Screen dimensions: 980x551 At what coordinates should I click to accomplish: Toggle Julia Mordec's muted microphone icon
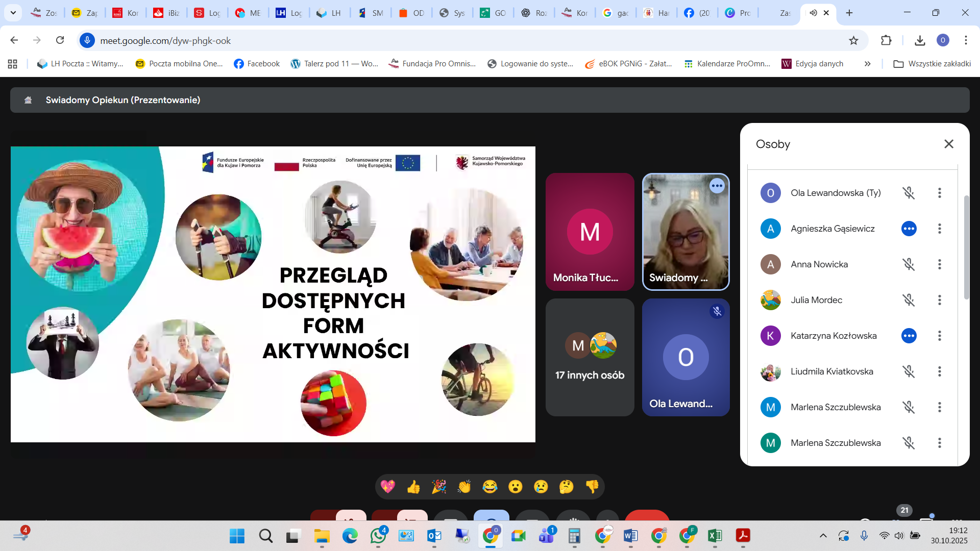tap(909, 300)
